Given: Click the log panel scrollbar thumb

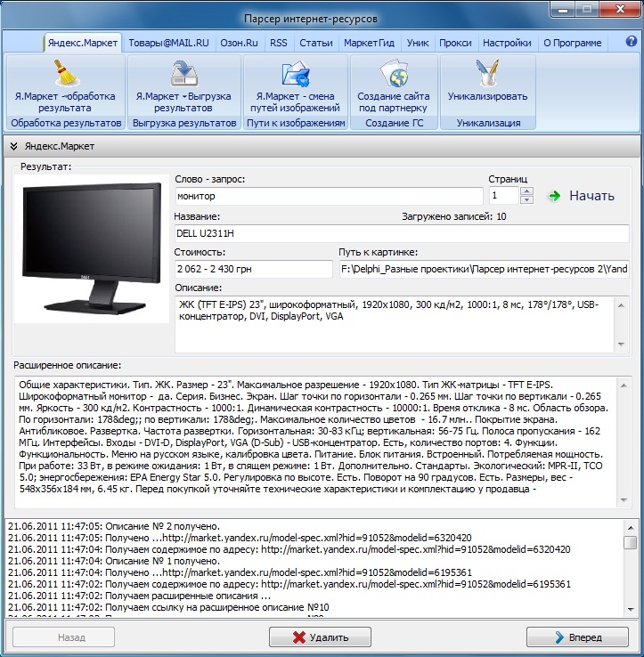Looking at the screenshot, I should pyautogui.click(x=630, y=542).
